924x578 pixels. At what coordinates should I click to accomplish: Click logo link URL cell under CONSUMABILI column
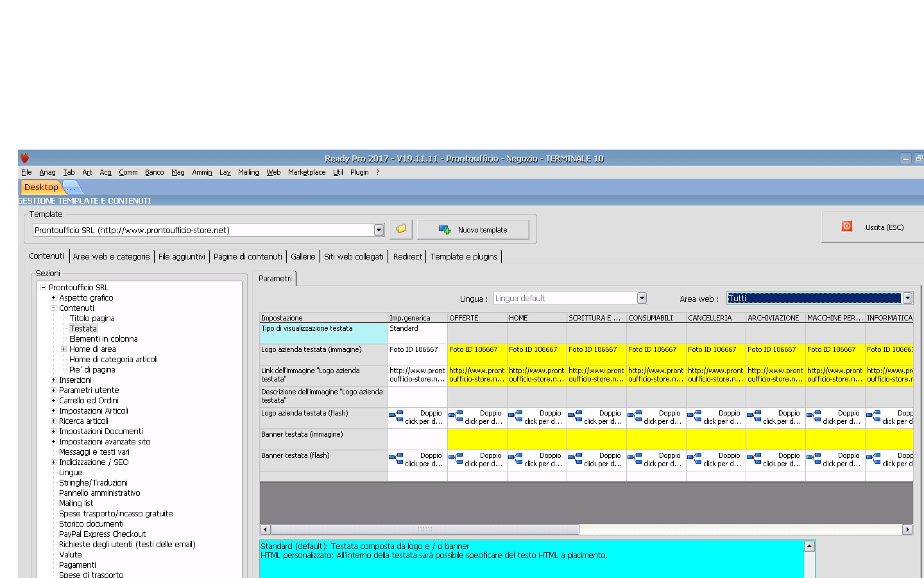pyautogui.click(x=656, y=376)
